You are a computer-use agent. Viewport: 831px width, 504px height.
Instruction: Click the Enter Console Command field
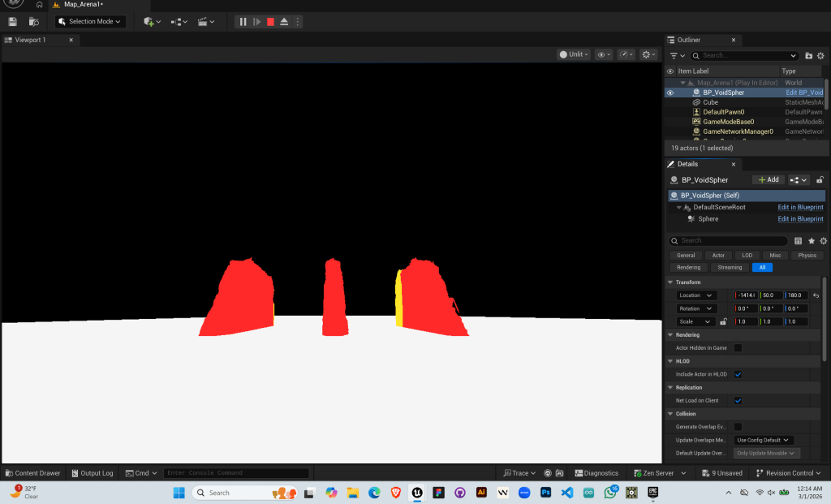coord(235,473)
